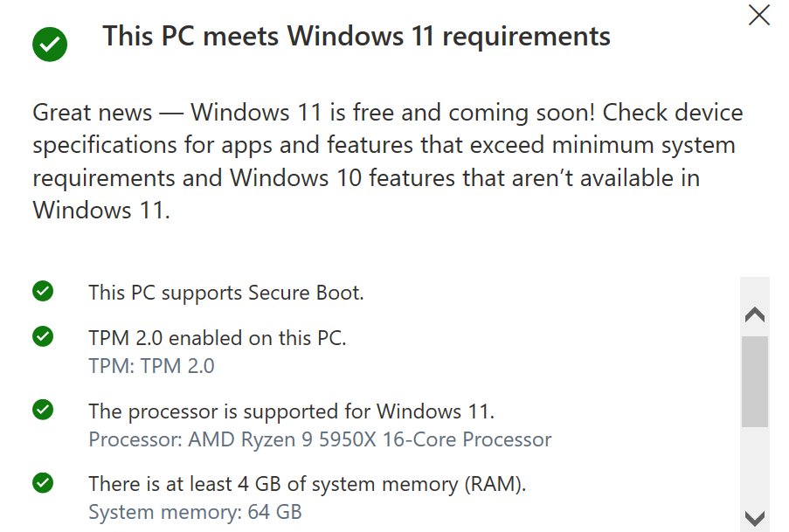Click the large green checkmark beside the title
Screen dimensions: 789x532
click(50, 44)
